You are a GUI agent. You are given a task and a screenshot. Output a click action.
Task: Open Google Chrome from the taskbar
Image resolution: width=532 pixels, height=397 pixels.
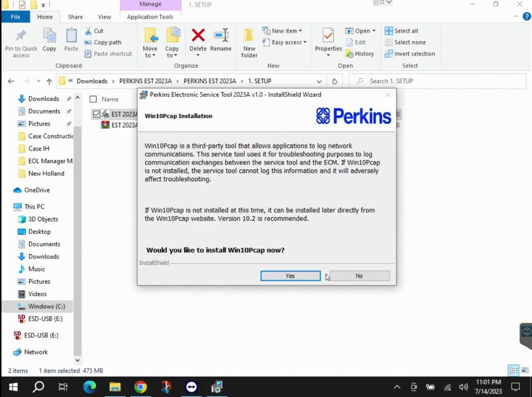140,387
